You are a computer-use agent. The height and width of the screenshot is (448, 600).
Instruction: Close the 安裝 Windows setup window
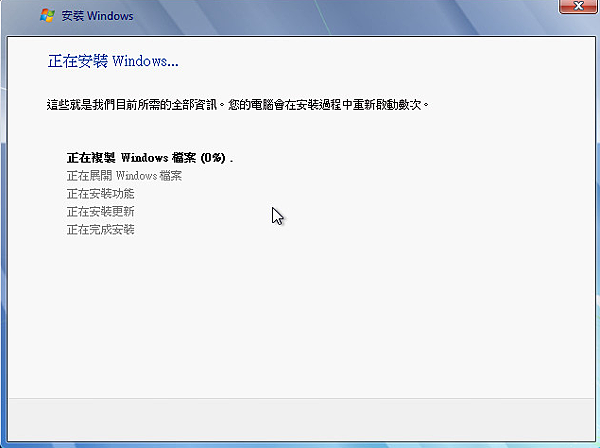578,6
